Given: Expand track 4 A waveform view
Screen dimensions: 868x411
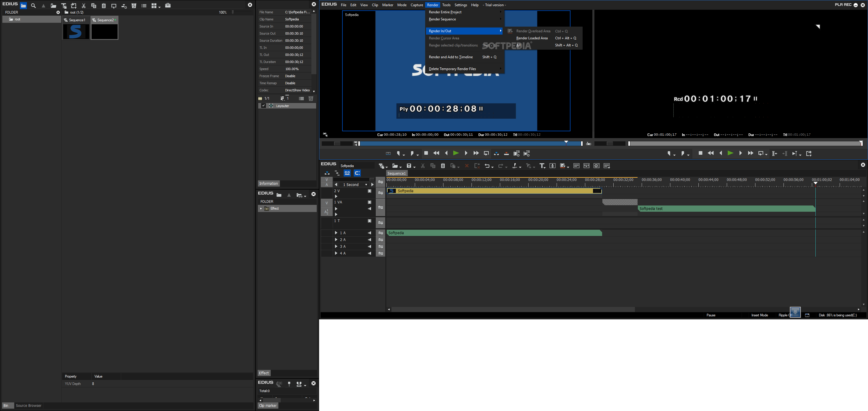Looking at the screenshot, I should [336, 253].
